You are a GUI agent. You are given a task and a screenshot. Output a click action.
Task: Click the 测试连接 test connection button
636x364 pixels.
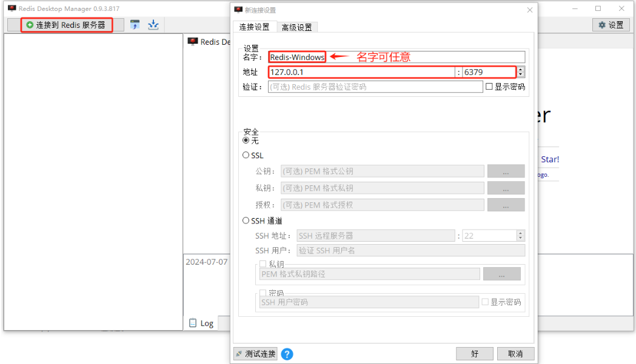255,354
